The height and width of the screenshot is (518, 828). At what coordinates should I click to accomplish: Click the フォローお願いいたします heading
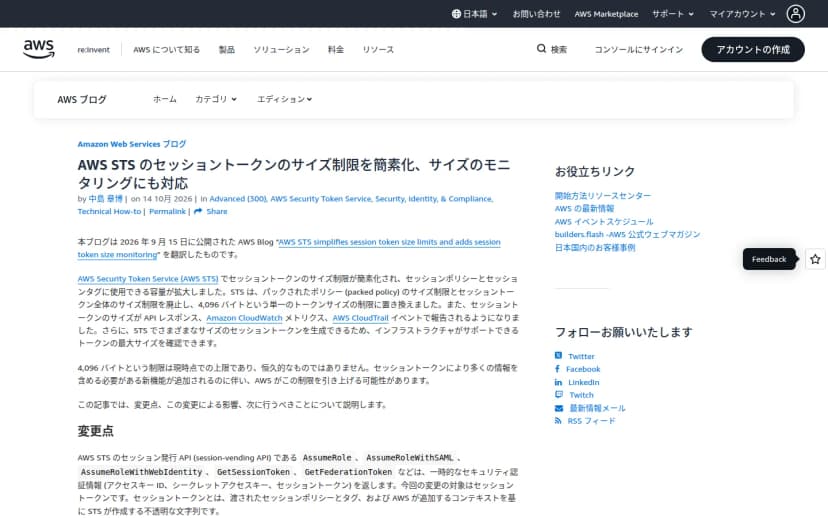click(623, 332)
